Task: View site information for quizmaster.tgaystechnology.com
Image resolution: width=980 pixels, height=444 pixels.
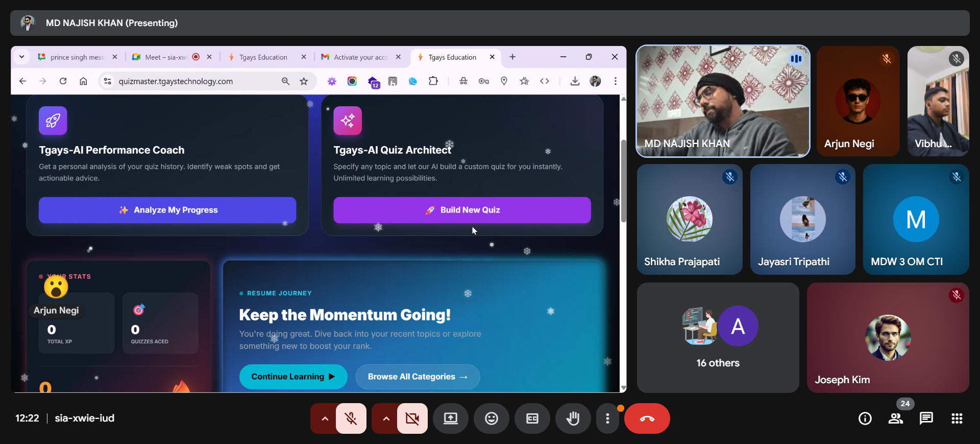Action: [107, 81]
